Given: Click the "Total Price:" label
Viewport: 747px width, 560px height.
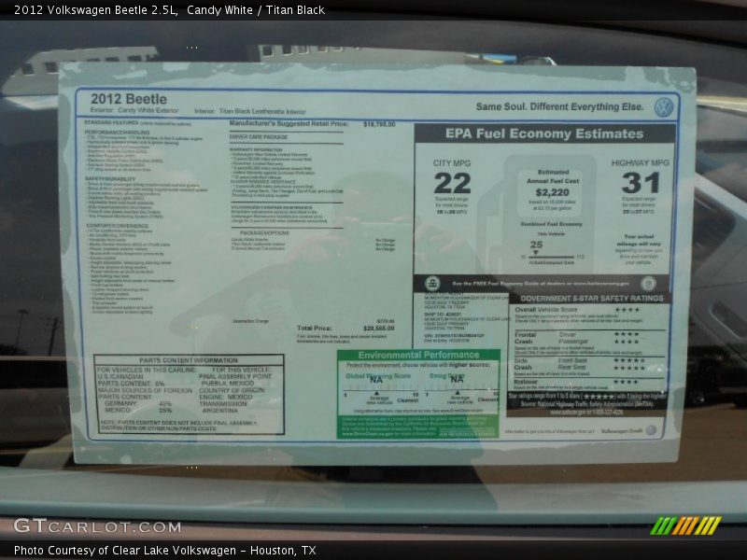Looking at the screenshot, I should tap(314, 329).
